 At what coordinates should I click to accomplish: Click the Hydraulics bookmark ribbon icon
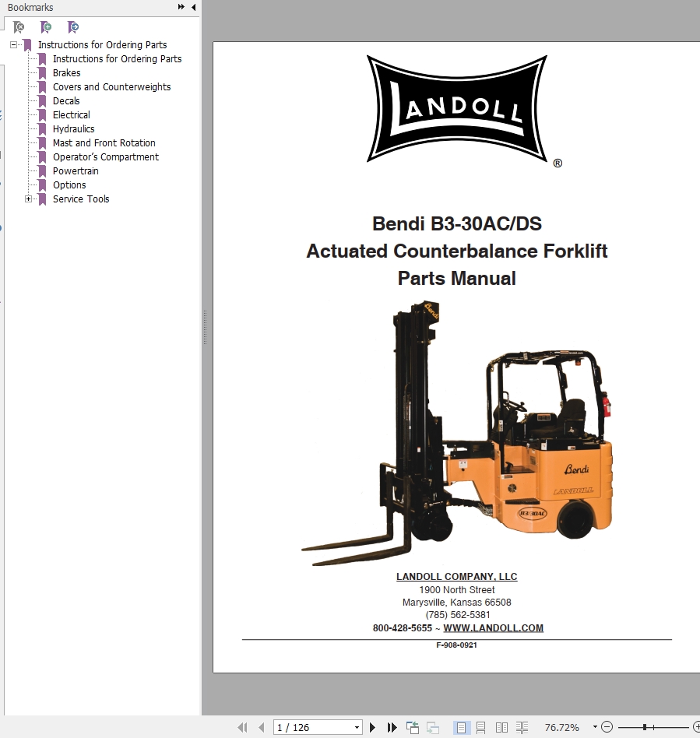coord(42,129)
